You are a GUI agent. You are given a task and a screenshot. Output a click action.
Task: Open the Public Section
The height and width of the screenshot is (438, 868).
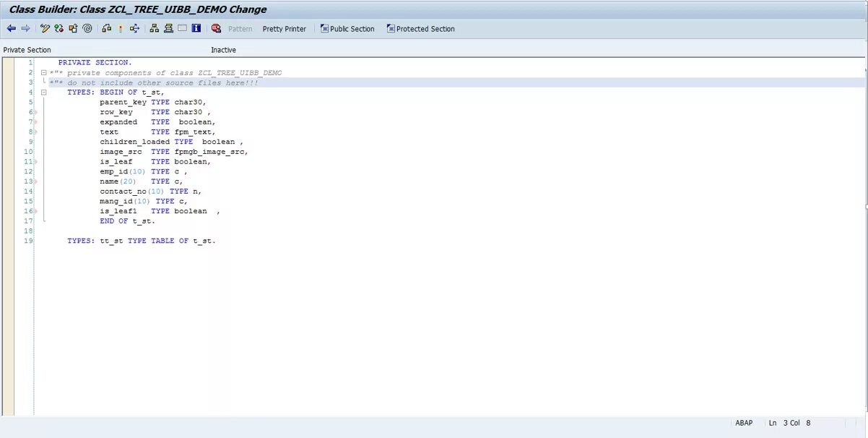pyautogui.click(x=347, y=29)
